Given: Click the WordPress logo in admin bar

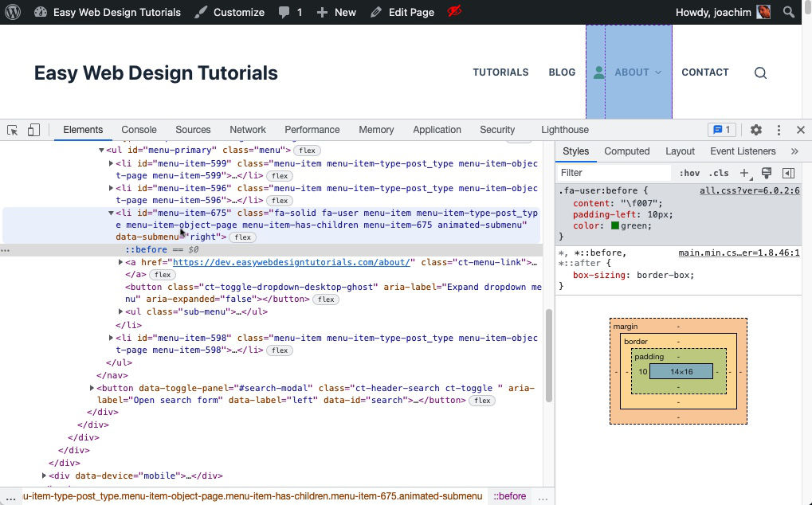Looking at the screenshot, I should (12, 12).
